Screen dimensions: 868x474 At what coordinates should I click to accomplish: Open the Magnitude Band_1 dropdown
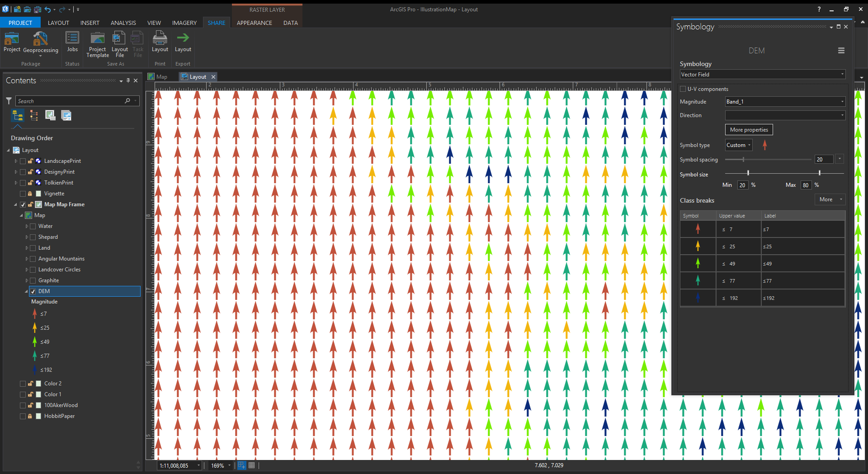785,102
